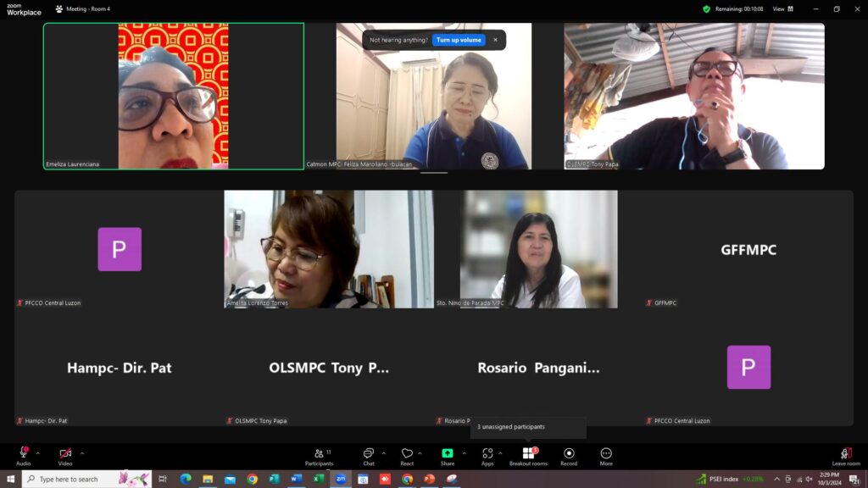Open Windows notification center

click(855, 480)
